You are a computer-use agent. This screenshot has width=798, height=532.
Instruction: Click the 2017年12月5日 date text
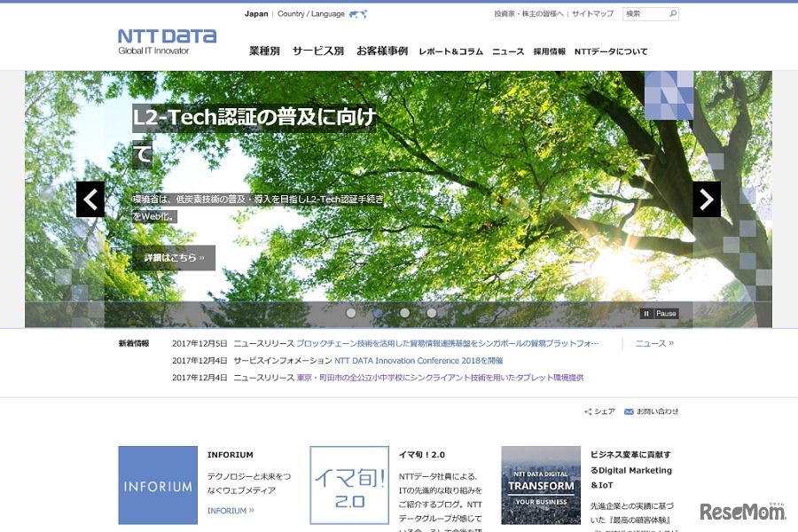point(199,344)
